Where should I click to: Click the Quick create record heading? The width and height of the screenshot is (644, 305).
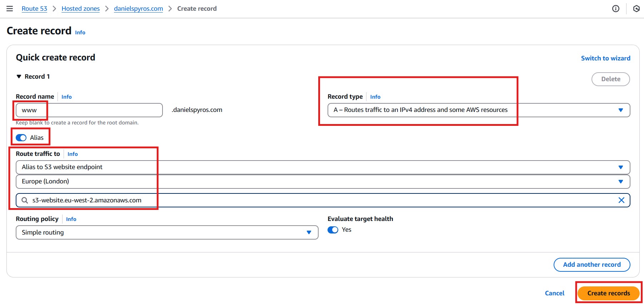point(55,58)
